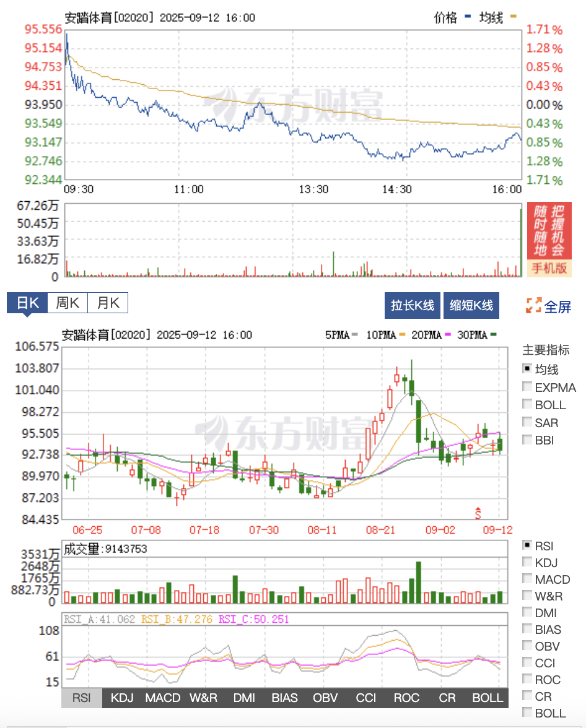The image size is (586, 728).
Task: Open the DMI tab in bottom bar
Action: [x=244, y=698]
